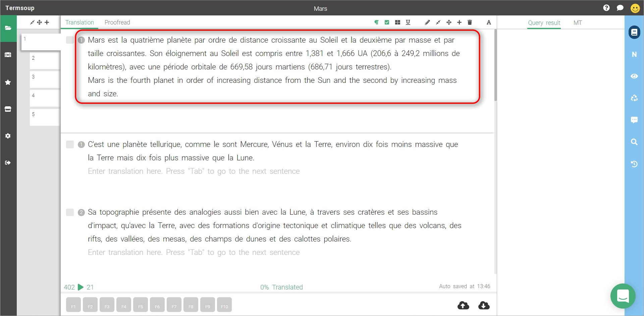644x316 pixels.
Task: Toggle the eye preview icon
Action: [x=634, y=76]
